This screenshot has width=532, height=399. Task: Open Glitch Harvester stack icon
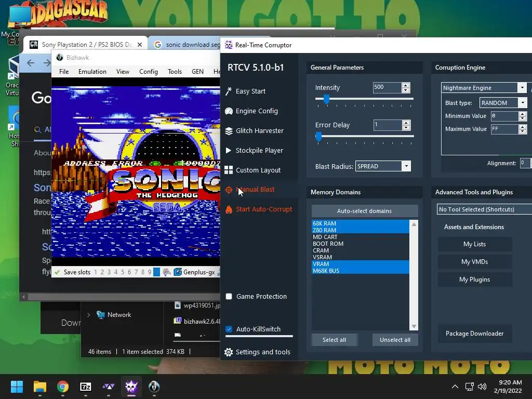point(229,130)
